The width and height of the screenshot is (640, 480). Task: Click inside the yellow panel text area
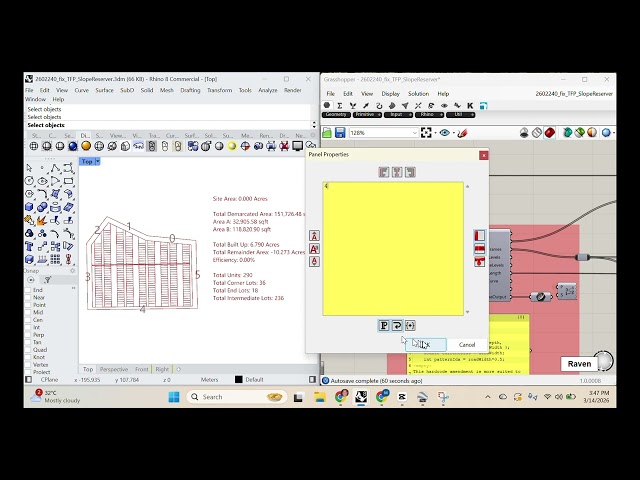click(x=393, y=249)
